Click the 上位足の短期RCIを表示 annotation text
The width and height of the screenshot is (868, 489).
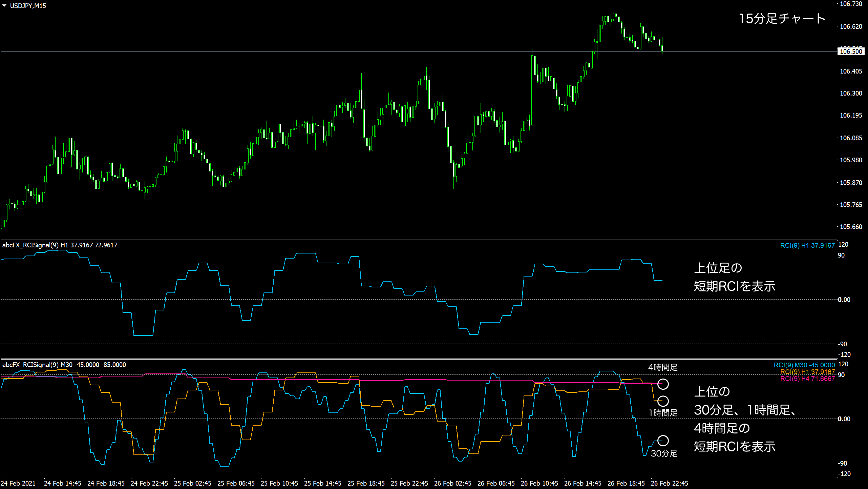735,277
